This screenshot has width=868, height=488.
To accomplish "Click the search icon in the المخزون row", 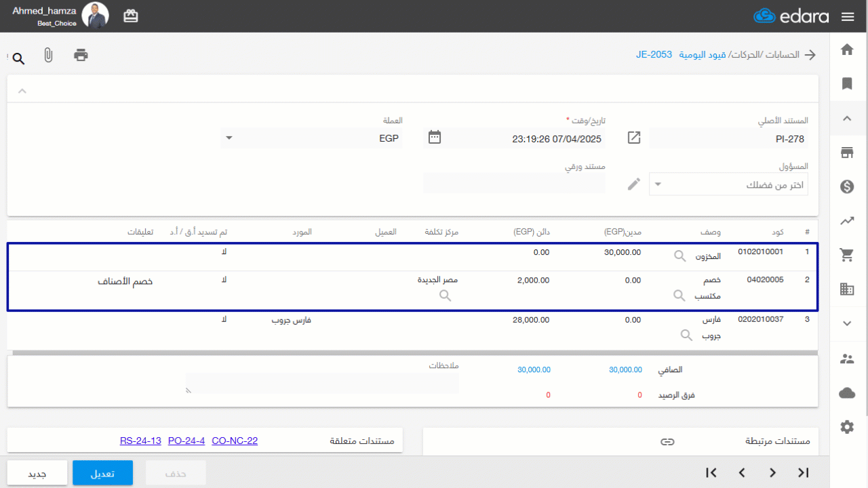I will coord(679,256).
